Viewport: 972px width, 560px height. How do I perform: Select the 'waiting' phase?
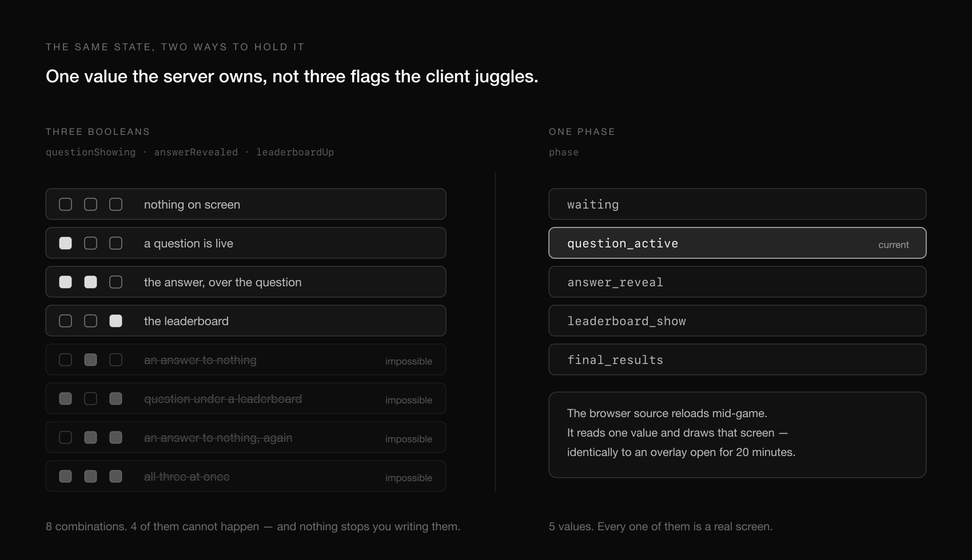tap(738, 204)
